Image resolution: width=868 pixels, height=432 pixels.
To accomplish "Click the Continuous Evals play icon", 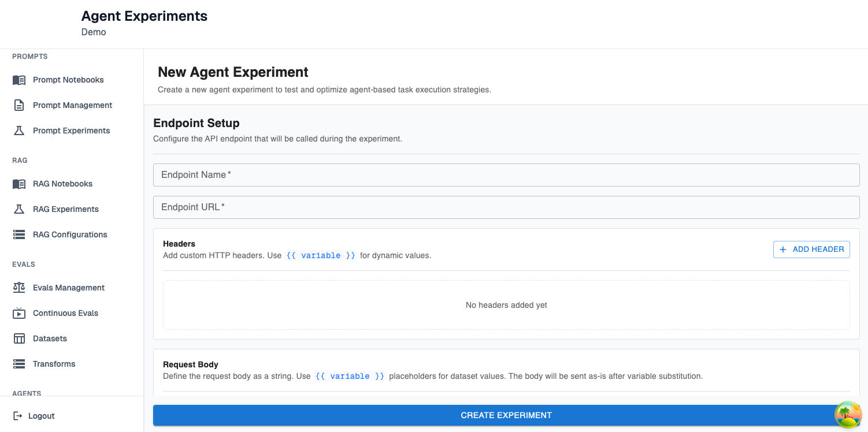I will [19, 314].
